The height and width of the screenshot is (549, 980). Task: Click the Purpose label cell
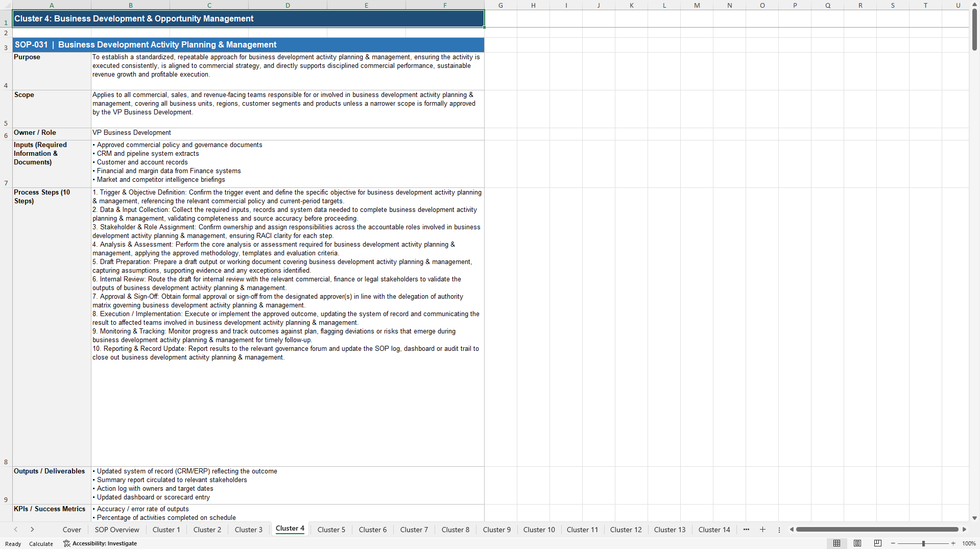(52, 71)
